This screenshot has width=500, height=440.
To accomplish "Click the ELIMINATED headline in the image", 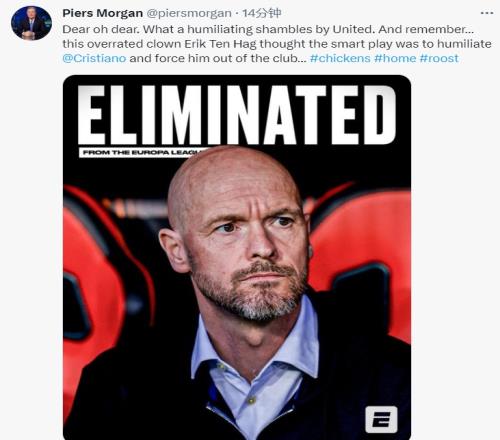I will 237,115.
